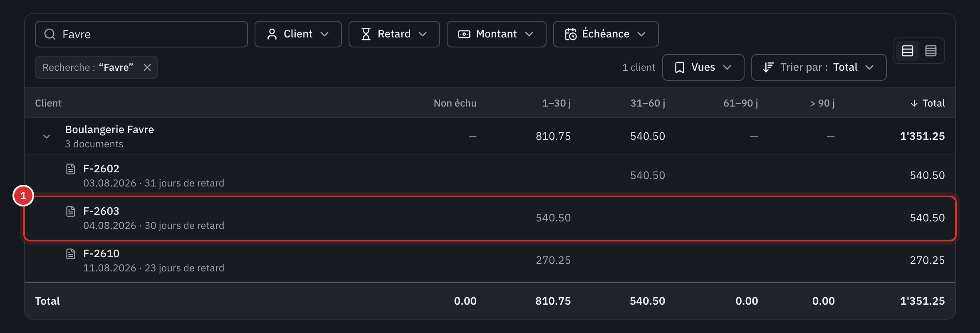Open invoice F-2610
The width and height of the screenshot is (980, 333).
coord(101,253)
